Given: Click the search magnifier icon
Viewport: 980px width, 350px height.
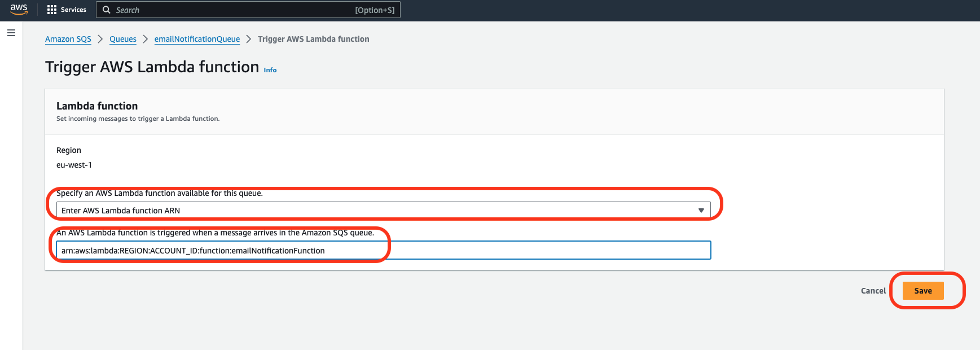Looking at the screenshot, I should tap(107, 10).
